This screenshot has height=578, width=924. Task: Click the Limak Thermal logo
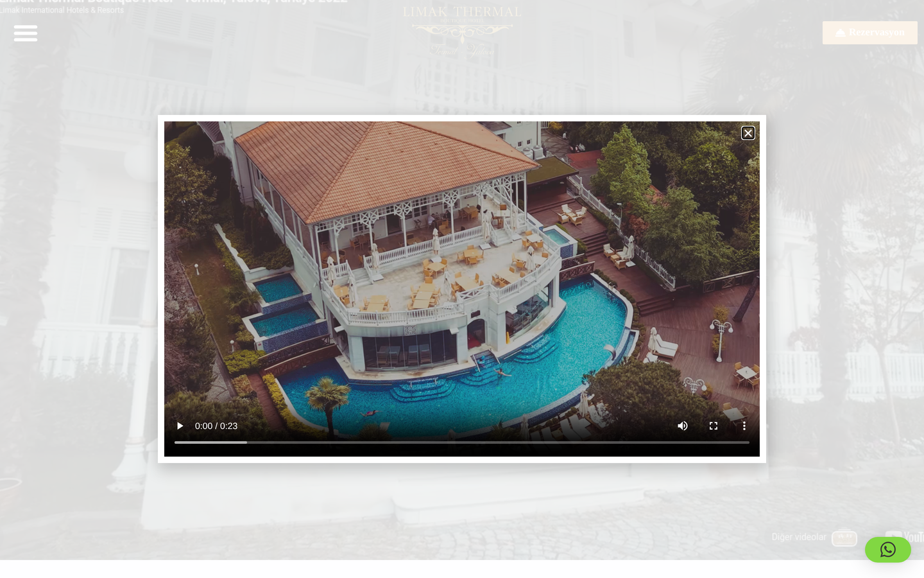(462, 31)
